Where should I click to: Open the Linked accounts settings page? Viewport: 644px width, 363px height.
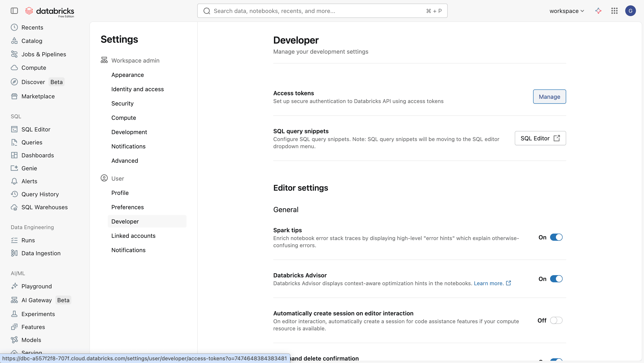pos(133,236)
